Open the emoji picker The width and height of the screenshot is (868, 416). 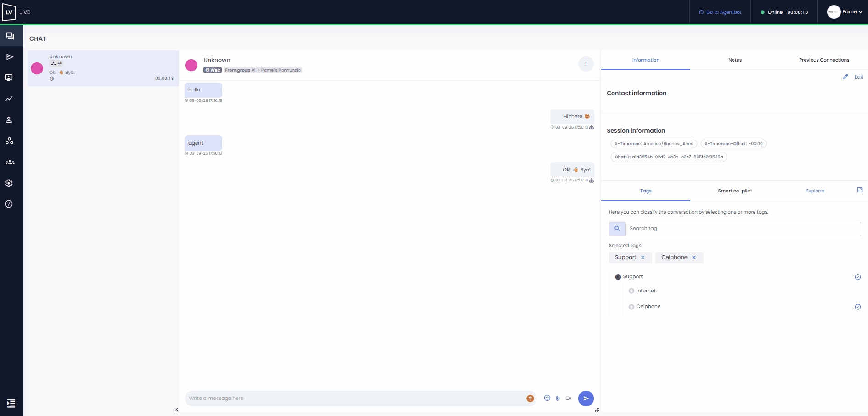[x=547, y=398]
